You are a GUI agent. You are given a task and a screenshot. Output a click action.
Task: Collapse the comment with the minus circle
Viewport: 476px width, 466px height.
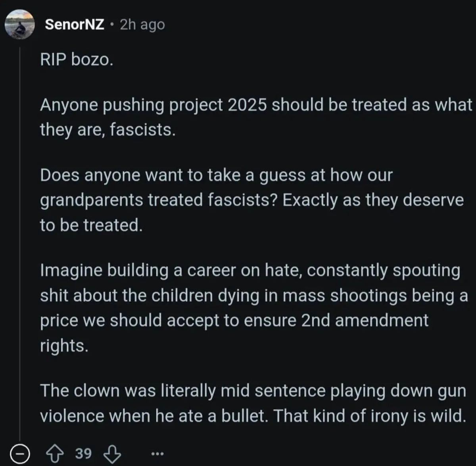click(19, 453)
